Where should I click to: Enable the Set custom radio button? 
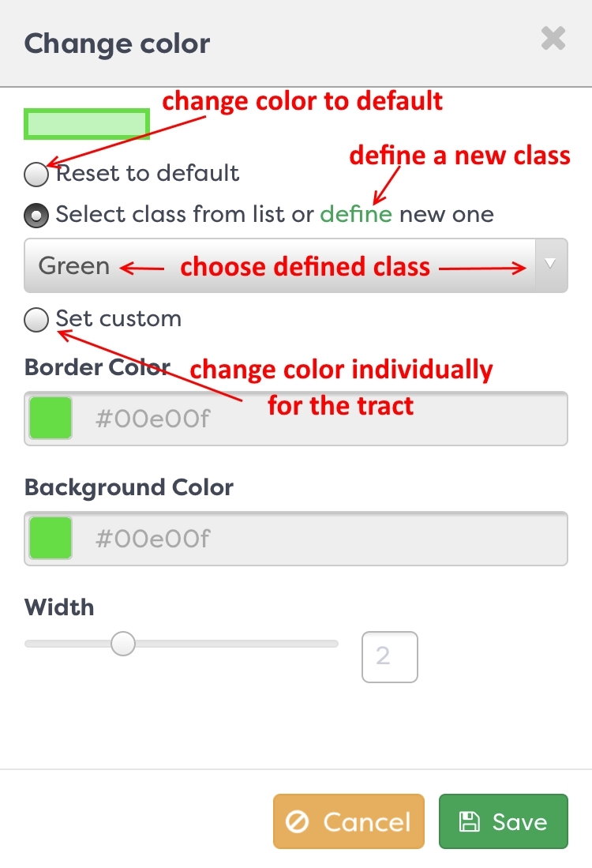coord(36,319)
